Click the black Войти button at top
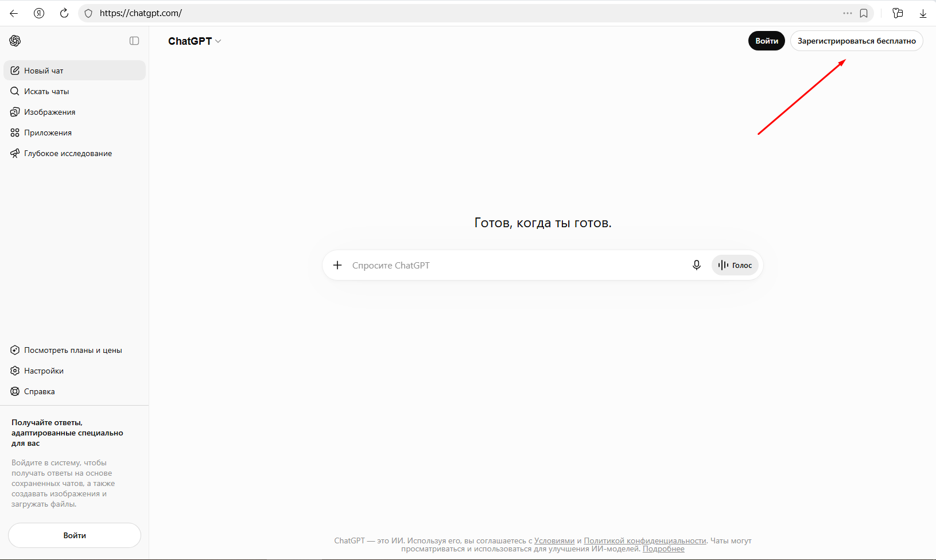Image resolution: width=936 pixels, height=560 pixels. point(767,41)
